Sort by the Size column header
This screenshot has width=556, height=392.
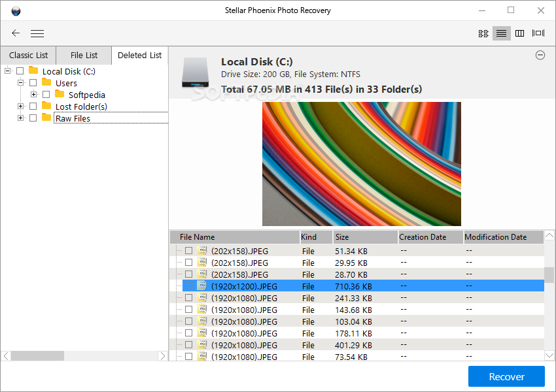(365, 237)
